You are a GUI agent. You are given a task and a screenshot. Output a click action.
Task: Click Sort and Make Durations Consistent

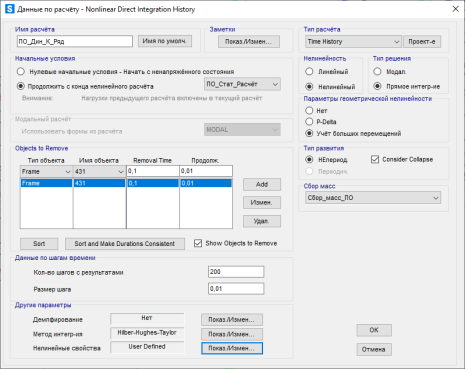125,244
